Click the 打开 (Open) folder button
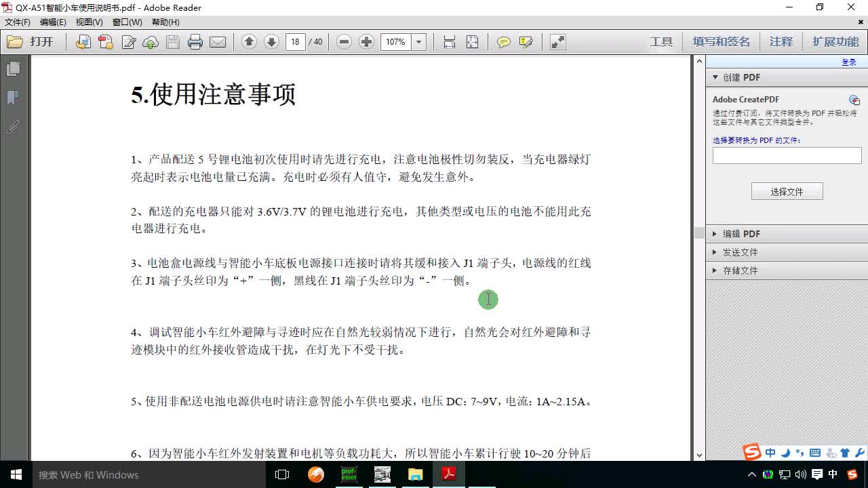868x488 pixels. coord(31,42)
